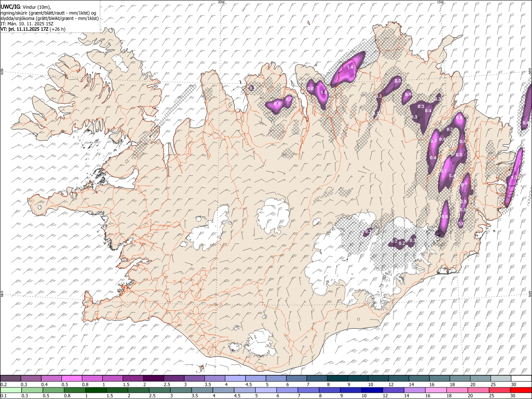Viewport: 532px width, 399px height.
Task: Select the '0.9' precipitation value on the map
Action: (278, 103)
